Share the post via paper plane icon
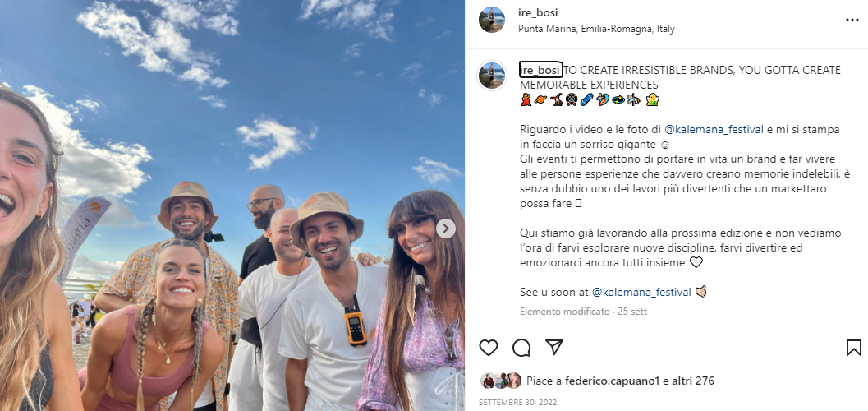Image resolution: width=868 pixels, height=411 pixels. tap(554, 348)
